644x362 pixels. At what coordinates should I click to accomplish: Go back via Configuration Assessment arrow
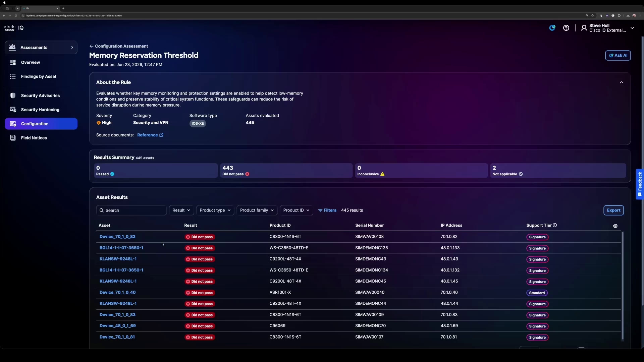pyautogui.click(x=91, y=46)
